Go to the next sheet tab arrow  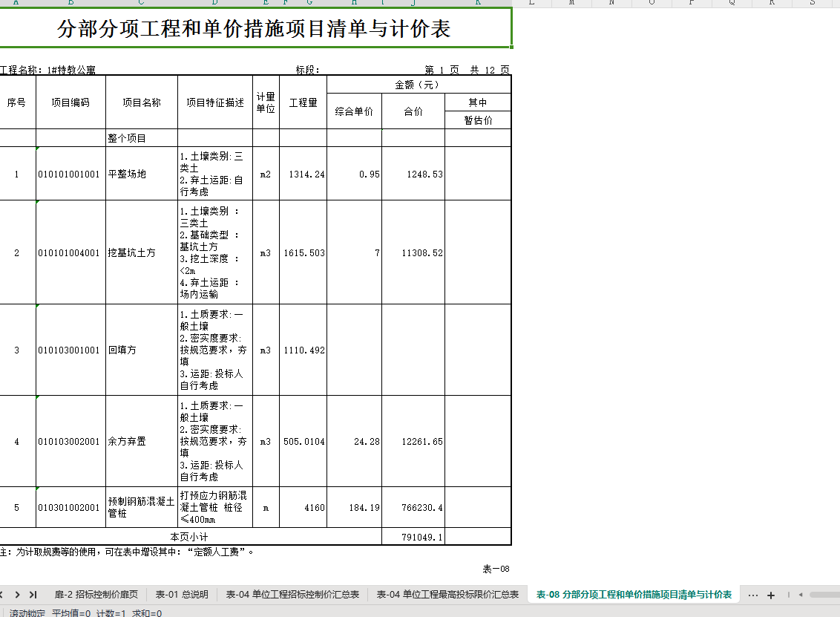click(x=18, y=595)
